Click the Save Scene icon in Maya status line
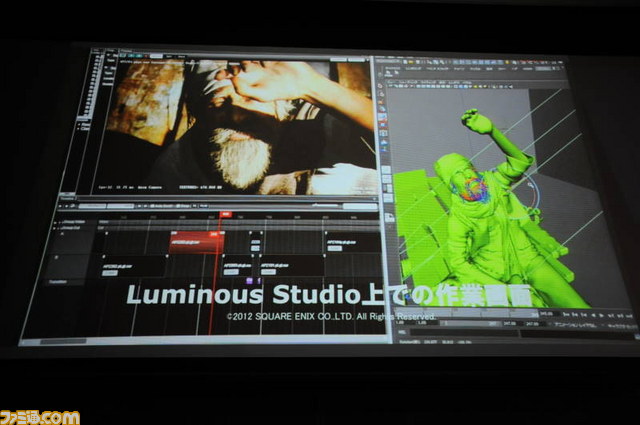This screenshot has height=425, width=640. coord(418,62)
